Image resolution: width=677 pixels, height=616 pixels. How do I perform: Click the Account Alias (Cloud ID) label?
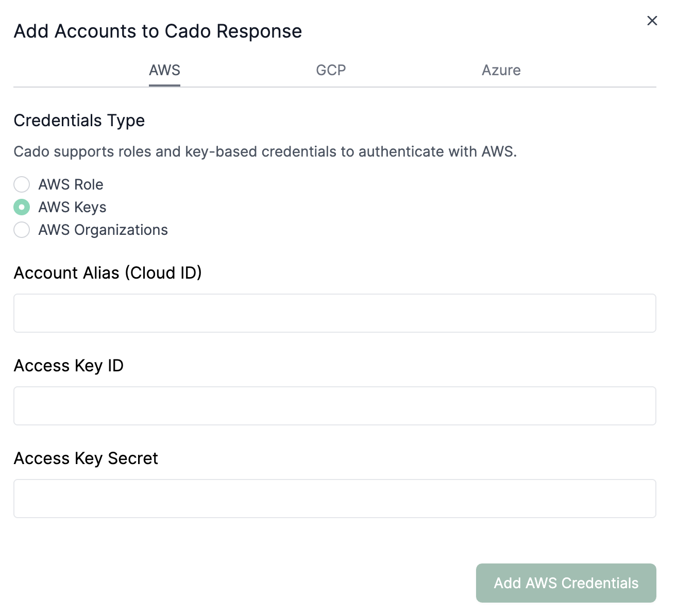tap(108, 273)
